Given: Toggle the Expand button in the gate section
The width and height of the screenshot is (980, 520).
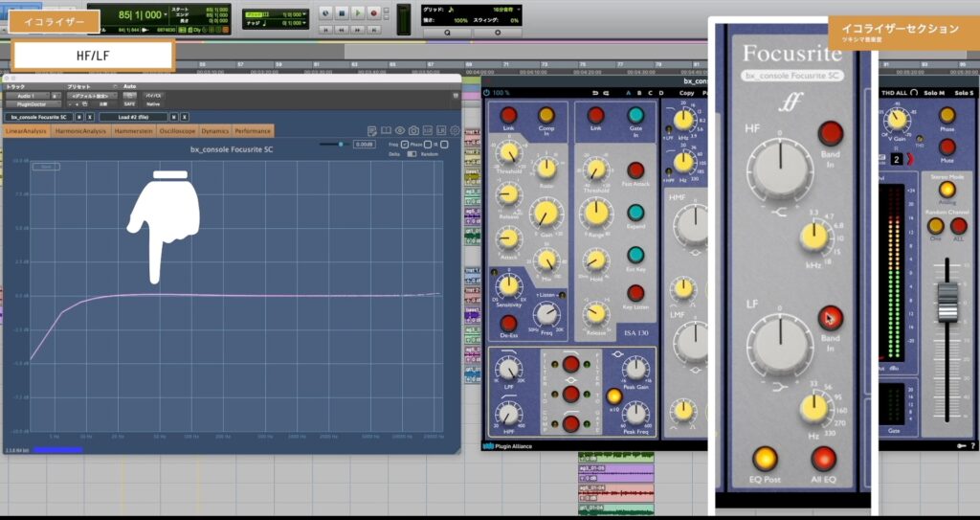Looking at the screenshot, I should coord(635,213).
